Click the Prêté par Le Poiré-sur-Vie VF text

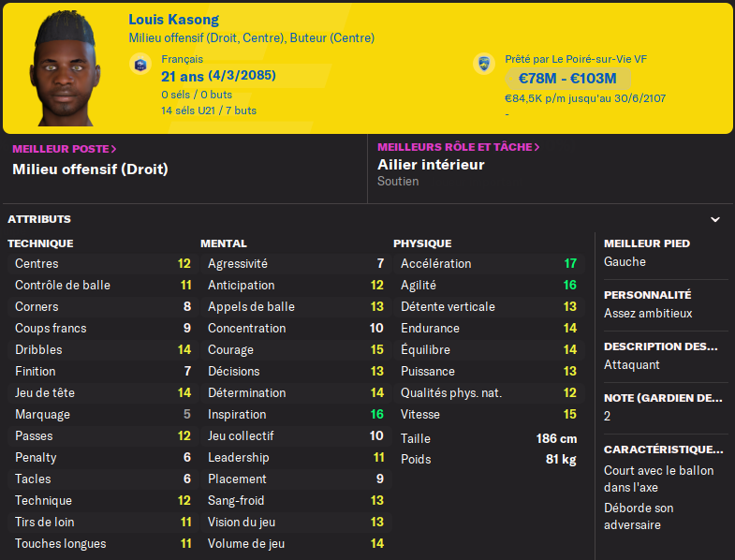(576, 59)
